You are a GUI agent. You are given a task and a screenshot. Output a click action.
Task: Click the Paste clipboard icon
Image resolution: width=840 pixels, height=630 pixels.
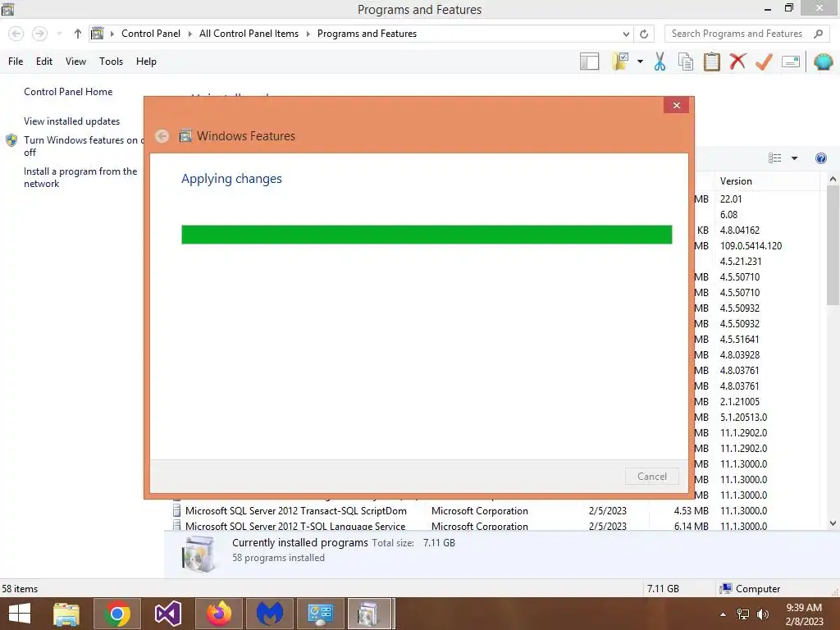(x=711, y=62)
